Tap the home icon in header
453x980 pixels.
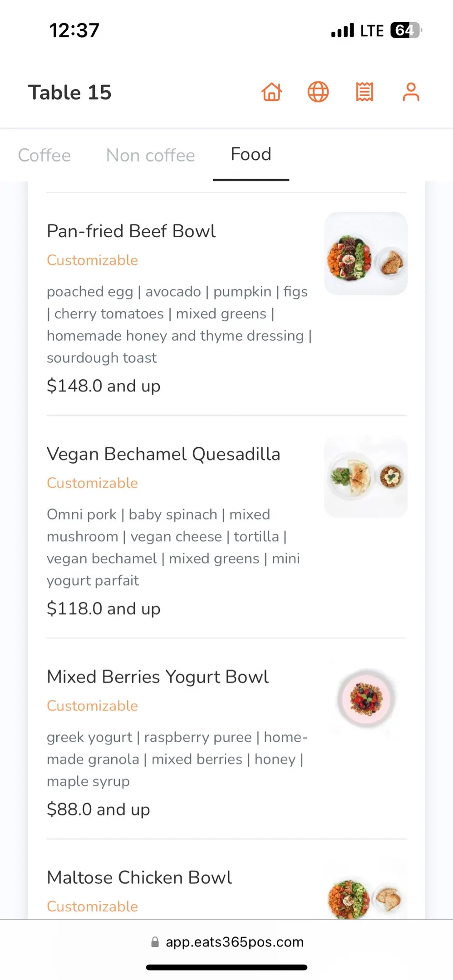point(271,92)
